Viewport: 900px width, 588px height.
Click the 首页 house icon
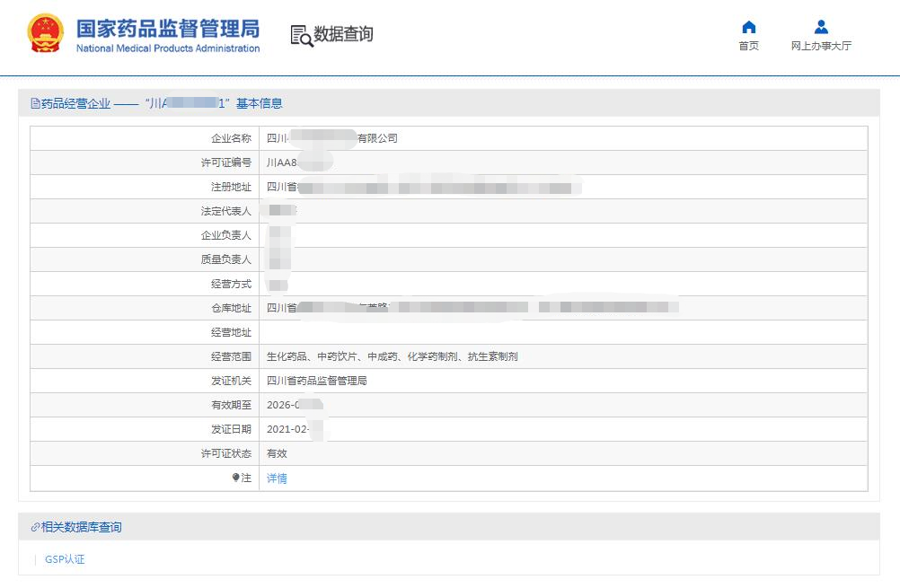pyautogui.click(x=748, y=27)
